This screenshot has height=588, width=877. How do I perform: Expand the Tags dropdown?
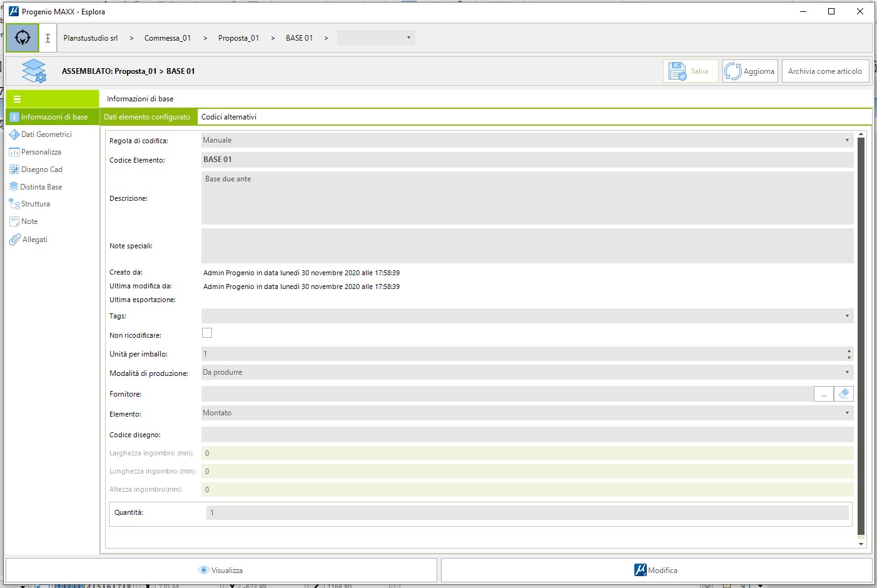pyautogui.click(x=847, y=316)
